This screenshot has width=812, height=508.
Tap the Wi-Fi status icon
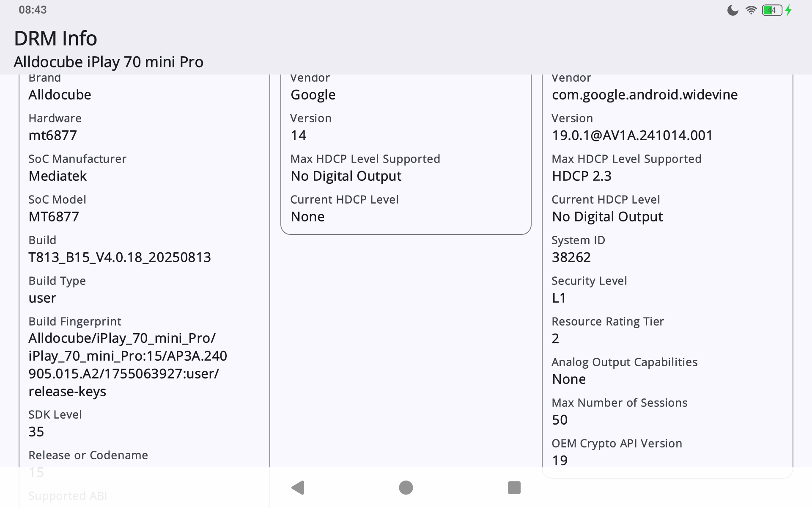click(x=751, y=10)
